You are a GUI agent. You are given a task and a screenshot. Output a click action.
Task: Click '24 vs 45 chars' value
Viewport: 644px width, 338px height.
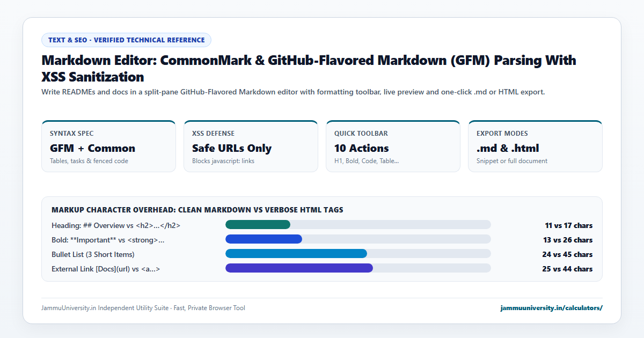567,254
